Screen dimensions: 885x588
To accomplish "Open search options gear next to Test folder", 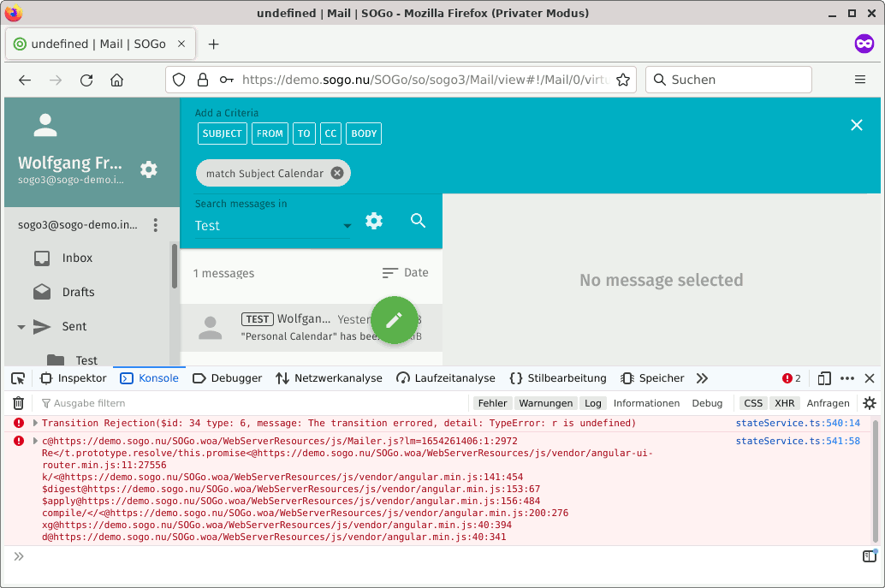I will click(x=374, y=221).
